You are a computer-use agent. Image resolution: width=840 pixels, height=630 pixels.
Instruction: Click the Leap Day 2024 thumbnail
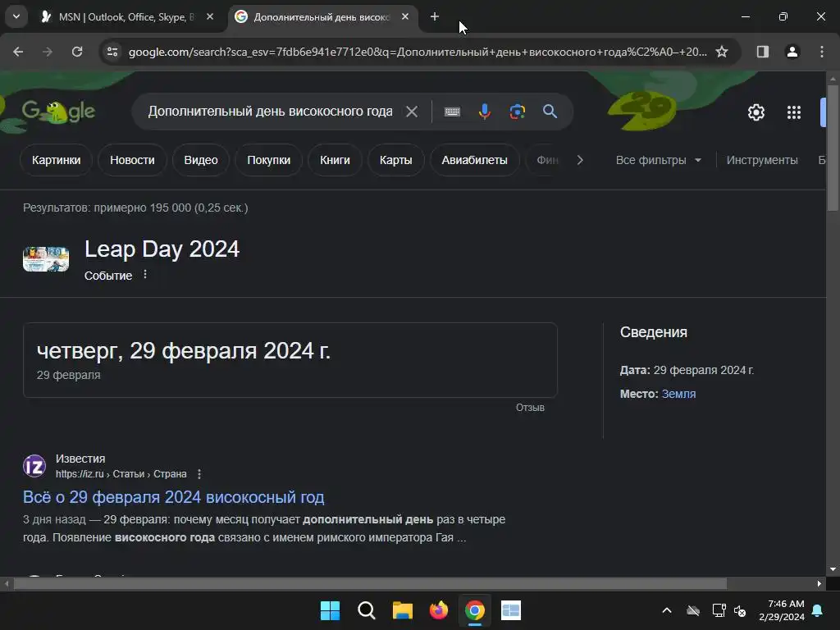pyautogui.click(x=46, y=259)
